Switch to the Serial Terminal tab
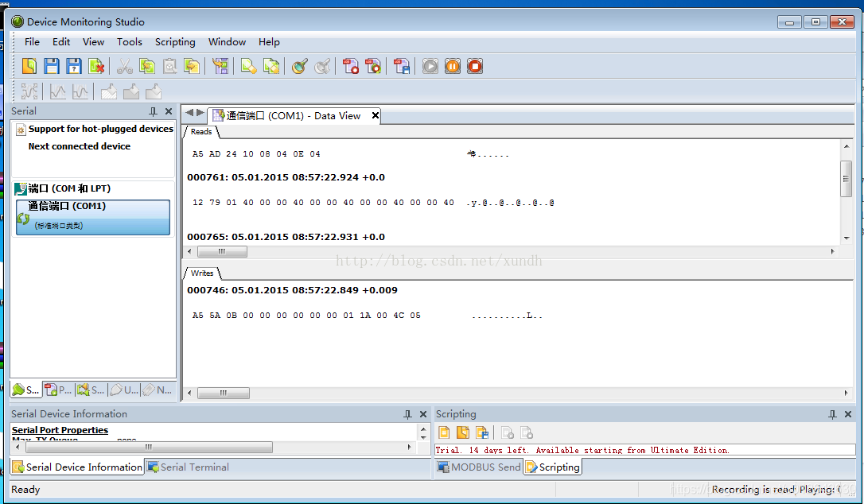864x504 pixels. coord(189,467)
